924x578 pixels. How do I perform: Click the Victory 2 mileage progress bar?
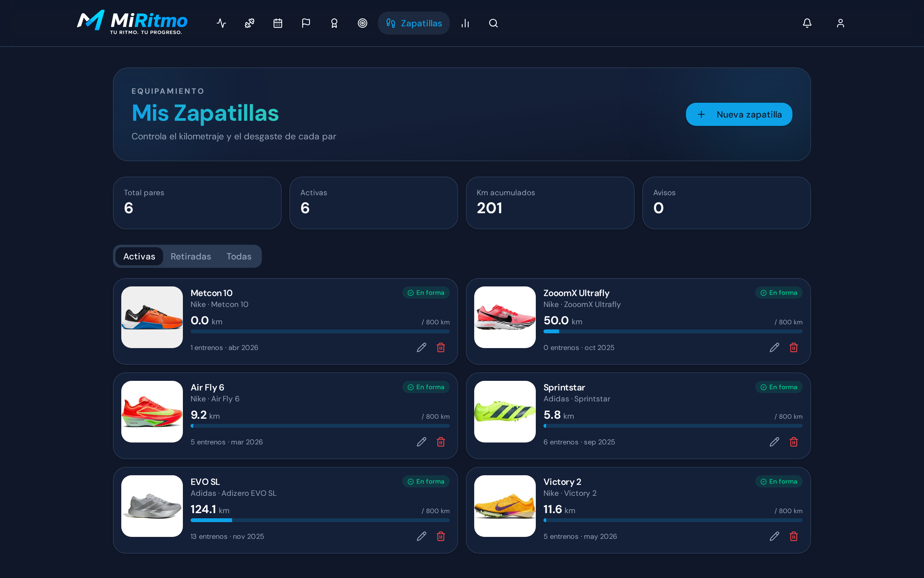[673, 520]
